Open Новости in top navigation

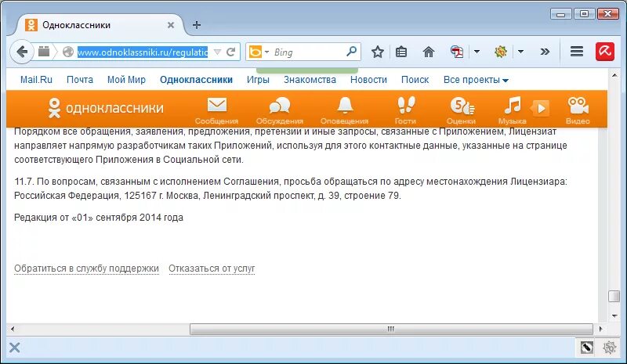coord(368,80)
